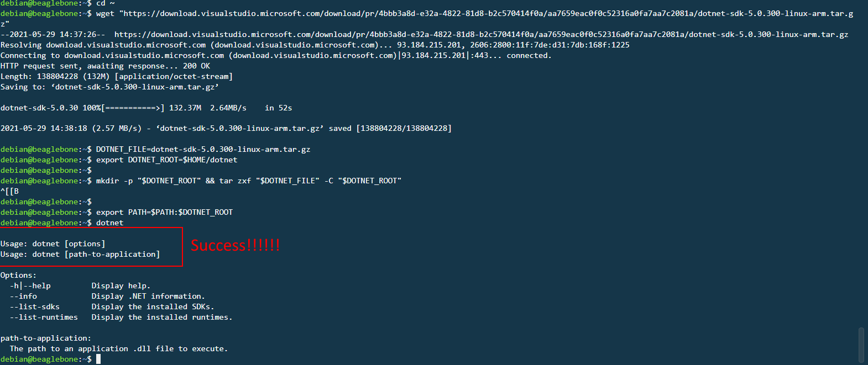Click the '^[[B' escape sequence text
868x365 pixels.
tap(10, 191)
